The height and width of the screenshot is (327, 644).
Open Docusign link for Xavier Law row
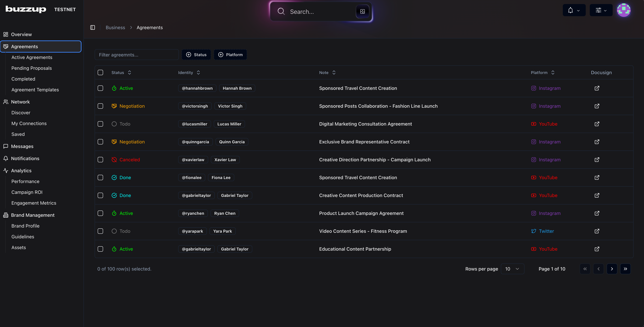click(597, 160)
